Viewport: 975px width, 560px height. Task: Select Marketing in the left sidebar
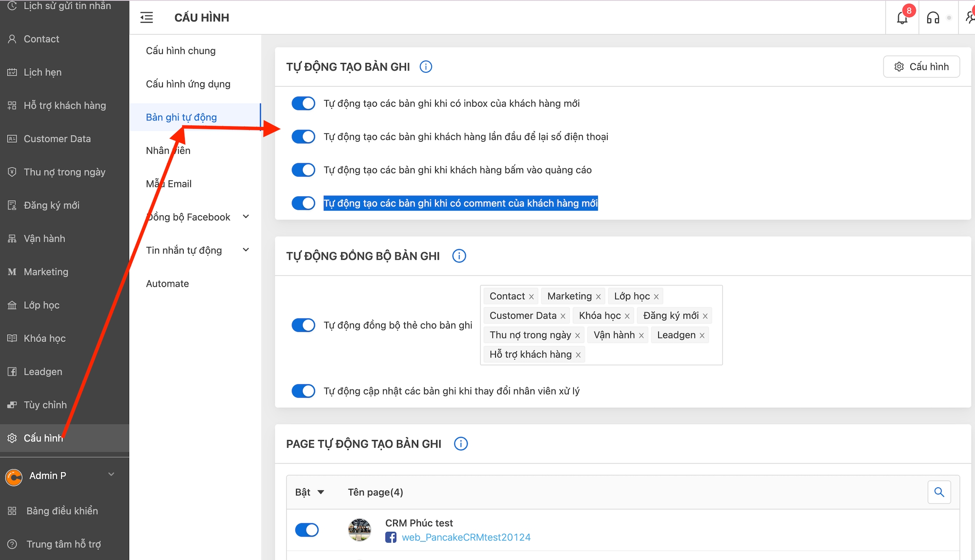pos(46,272)
